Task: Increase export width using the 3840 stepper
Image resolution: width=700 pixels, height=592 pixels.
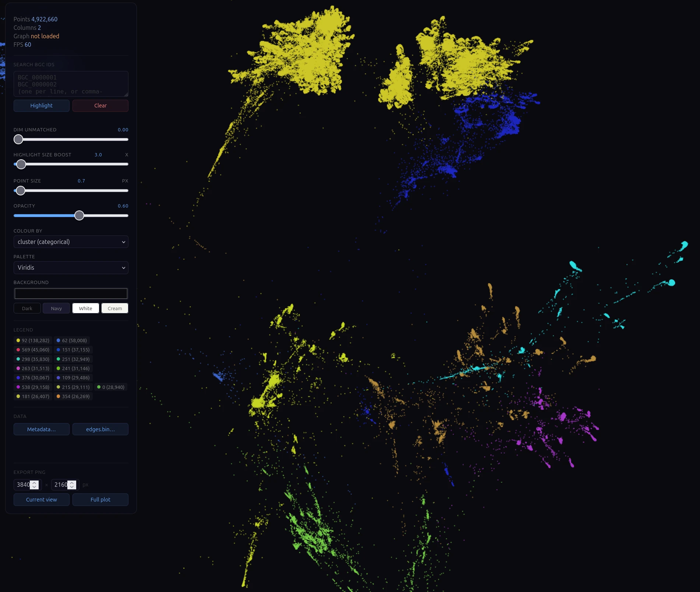Action: [x=35, y=482]
